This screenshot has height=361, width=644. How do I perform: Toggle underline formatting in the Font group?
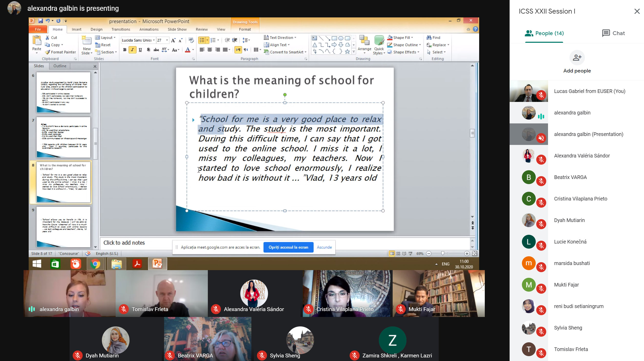coord(140,50)
